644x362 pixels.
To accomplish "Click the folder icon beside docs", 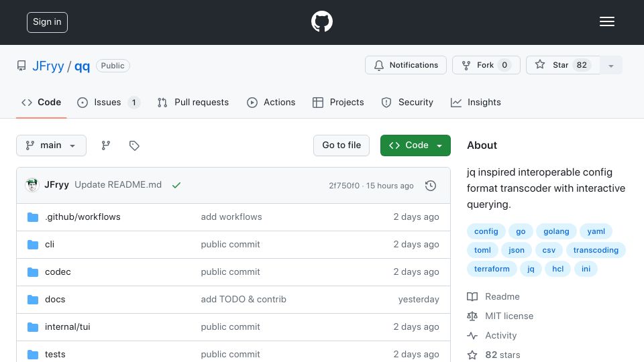I will [33, 300].
